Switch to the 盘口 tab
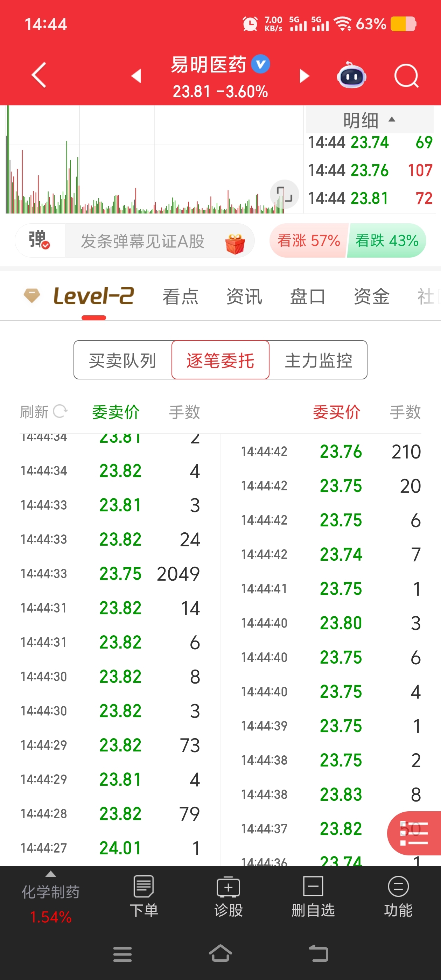This screenshot has height=980, width=441. click(308, 296)
